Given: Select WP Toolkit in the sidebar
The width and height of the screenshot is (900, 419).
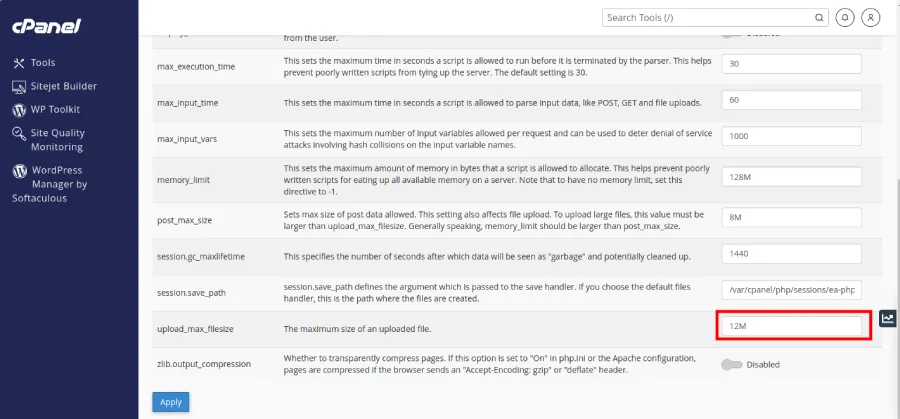Looking at the screenshot, I should point(55,110).
